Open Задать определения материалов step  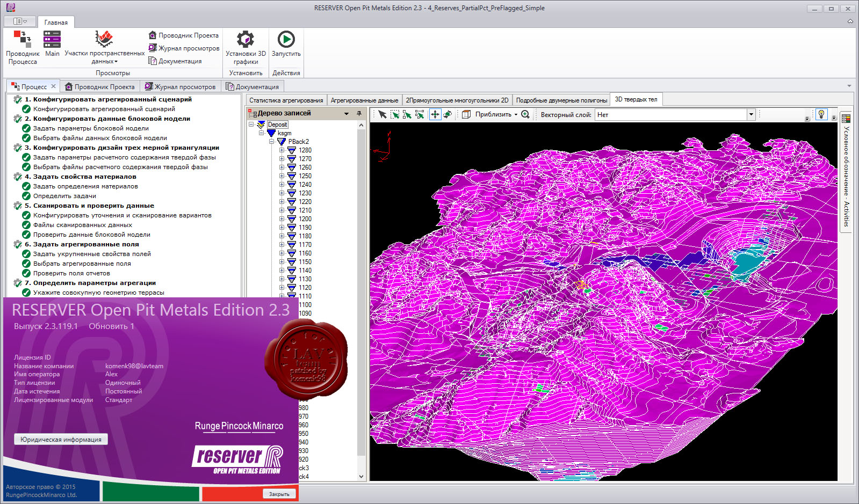tap(85, 186)
